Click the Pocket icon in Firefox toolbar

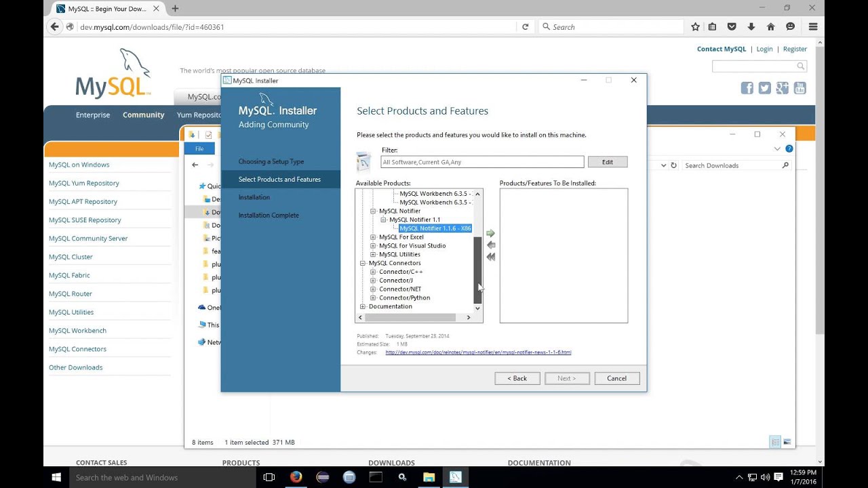click(x=732, y=27)
